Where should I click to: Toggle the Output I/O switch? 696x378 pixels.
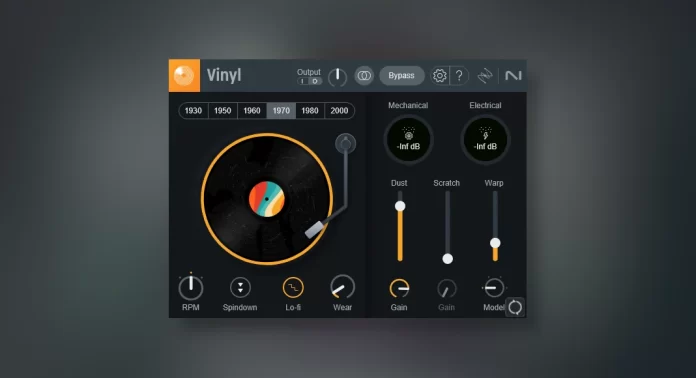309,81
